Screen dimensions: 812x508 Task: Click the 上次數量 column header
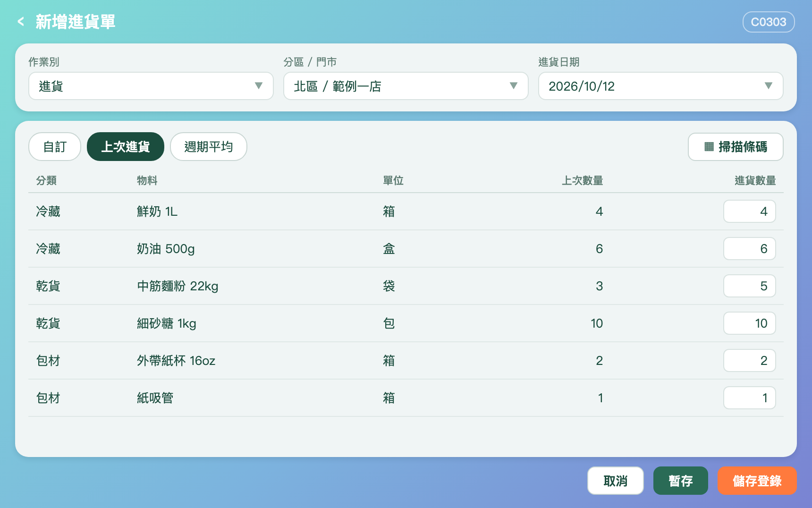(x=582, y=180)
